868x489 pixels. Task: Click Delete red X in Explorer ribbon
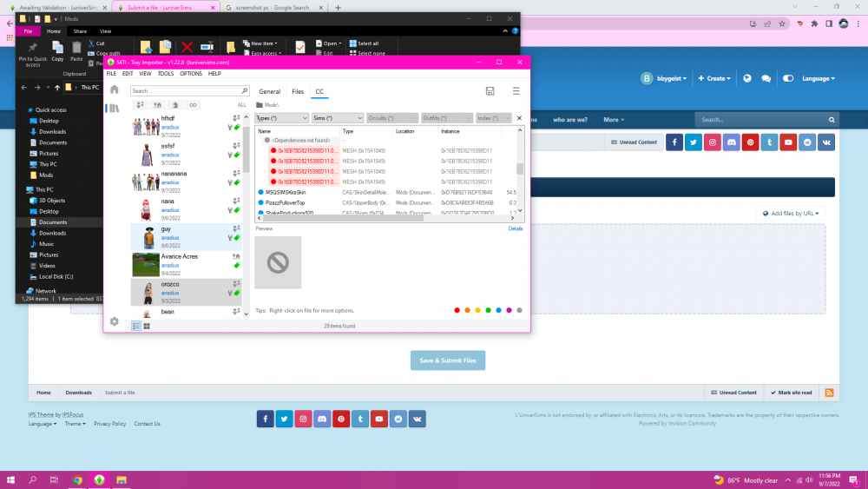(187, 48)
